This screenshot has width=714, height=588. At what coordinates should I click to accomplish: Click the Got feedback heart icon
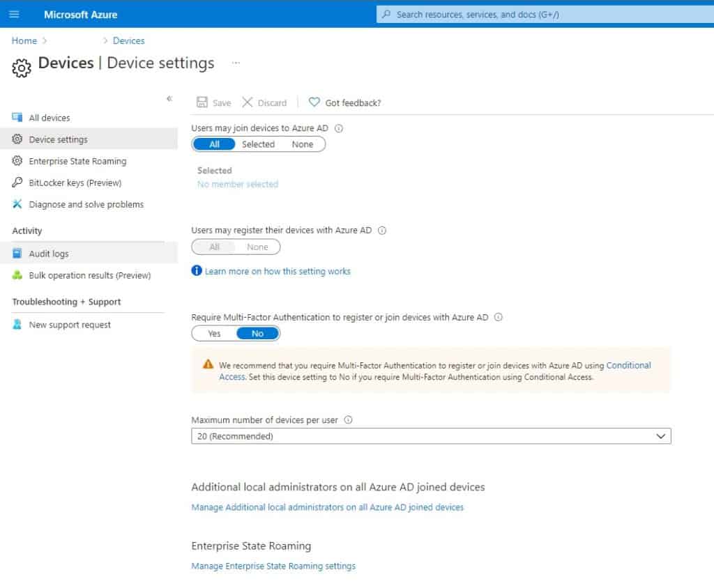[314, 102]
